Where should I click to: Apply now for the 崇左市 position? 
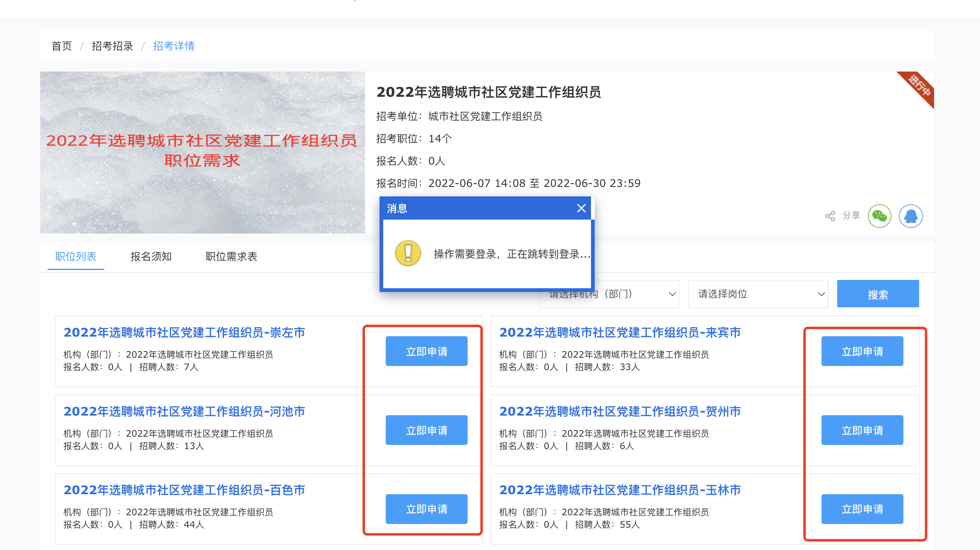point(426,351)
